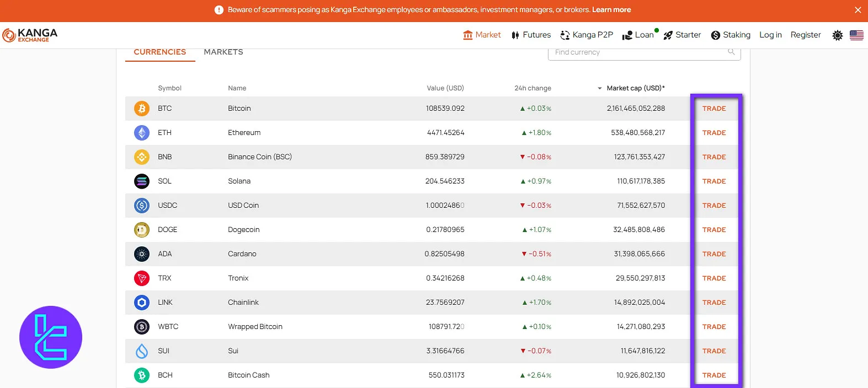Image resolution: width=868 pixels, height=388 pixels.
Task: Click TRADE for Binance Coin (BSC)
Action: 714,157
